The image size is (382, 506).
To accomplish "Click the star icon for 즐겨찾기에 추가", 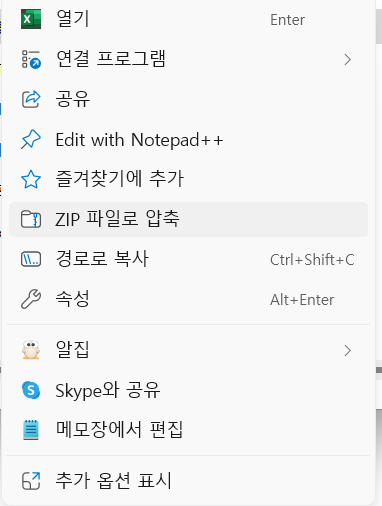I will (31, 179).
